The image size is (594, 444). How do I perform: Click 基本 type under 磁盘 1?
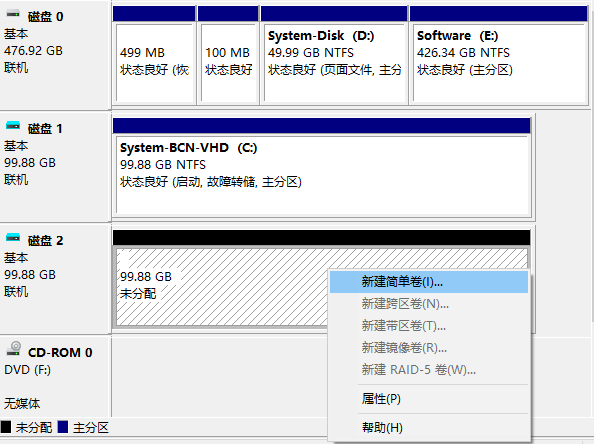pos(16,146)
